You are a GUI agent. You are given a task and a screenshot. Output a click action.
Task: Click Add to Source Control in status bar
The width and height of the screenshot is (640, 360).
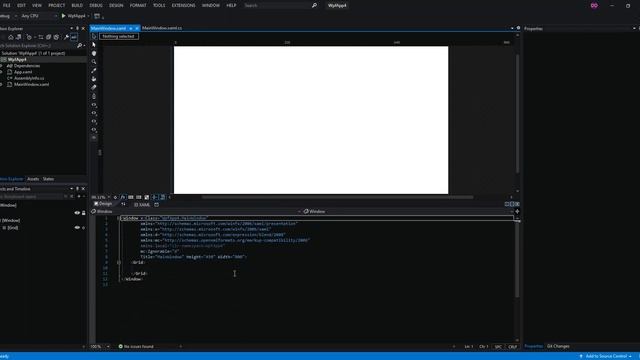[x=606, y=356]
